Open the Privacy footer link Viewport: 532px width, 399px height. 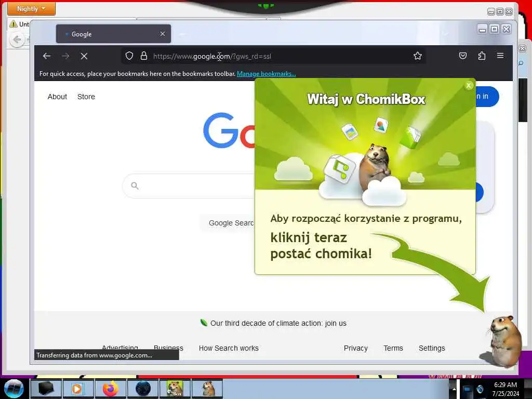click(x=355, y=348)
